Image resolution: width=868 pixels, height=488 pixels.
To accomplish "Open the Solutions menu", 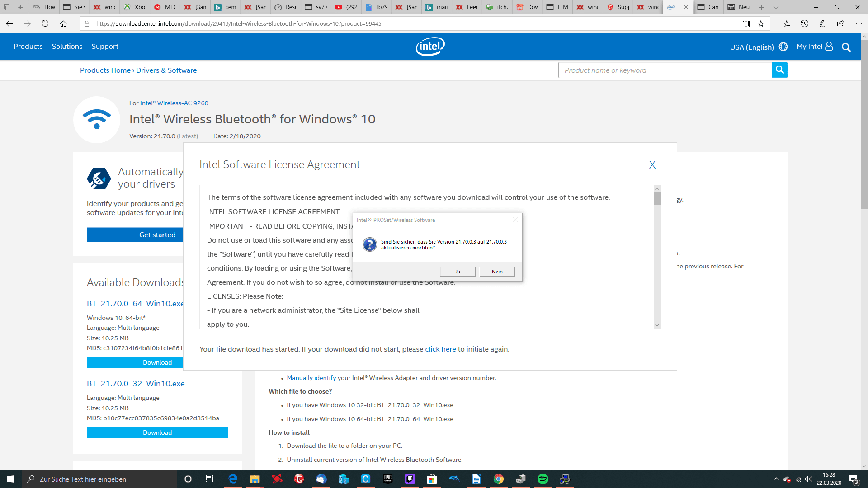I will [x=67, y=47].
